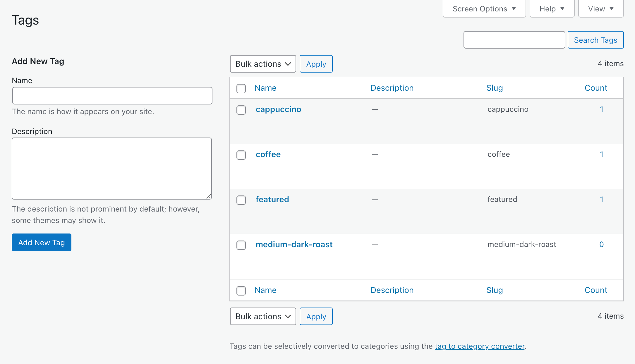This screenshot has height=364, width=635.
Task: Click the new tag Name input field
Action: 112,96
